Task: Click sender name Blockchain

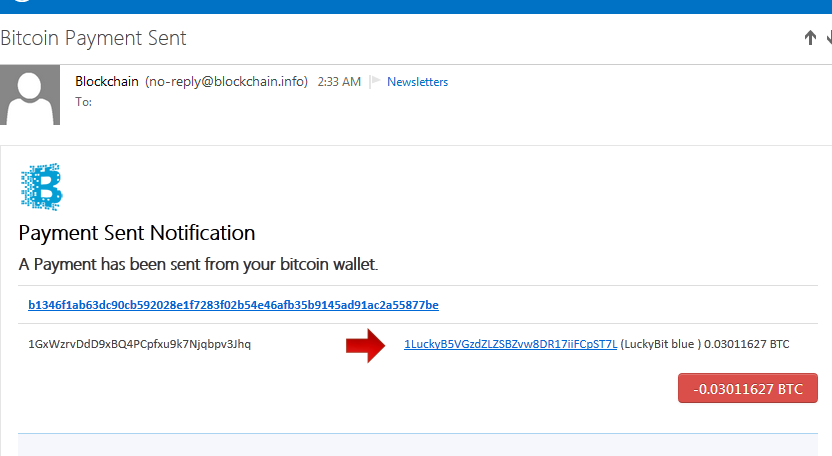Action: (x=107, y=81)
